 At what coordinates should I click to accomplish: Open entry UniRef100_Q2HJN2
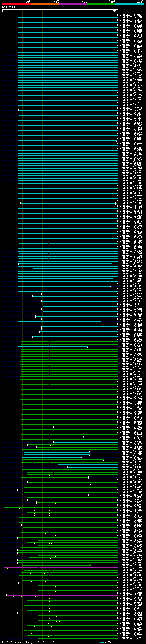tap(131, 309)
